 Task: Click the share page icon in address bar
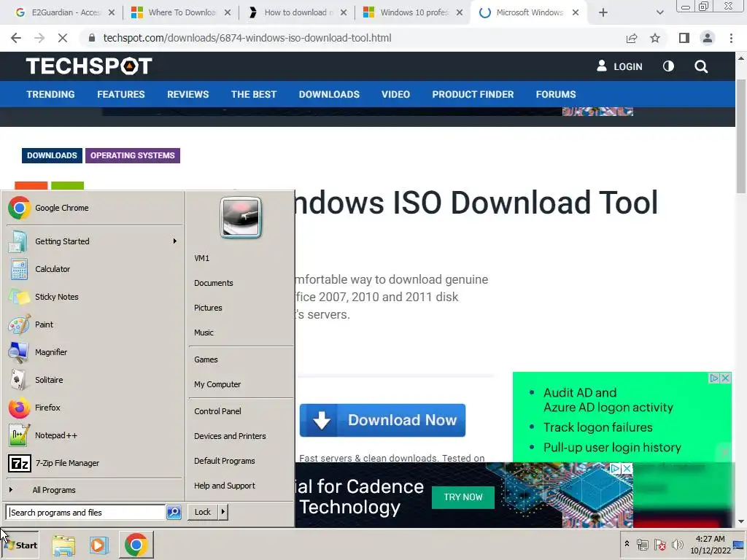point(632,38)
